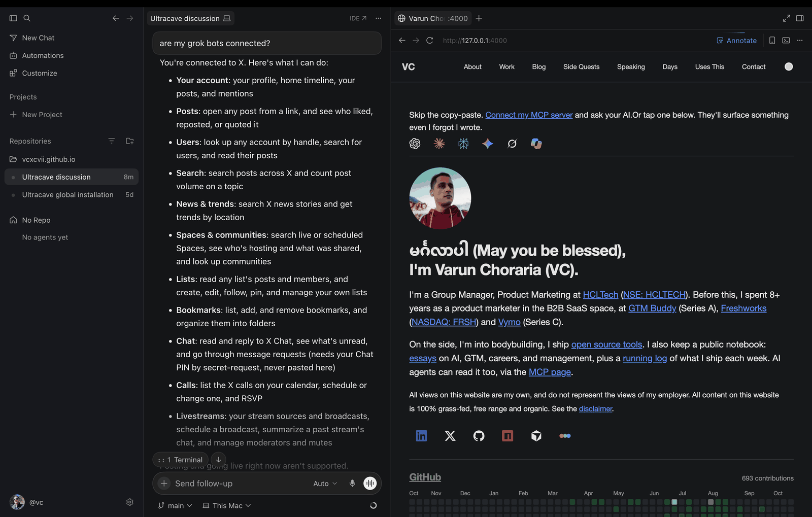Toggle the website light/dark theme circle

[789, 66]
